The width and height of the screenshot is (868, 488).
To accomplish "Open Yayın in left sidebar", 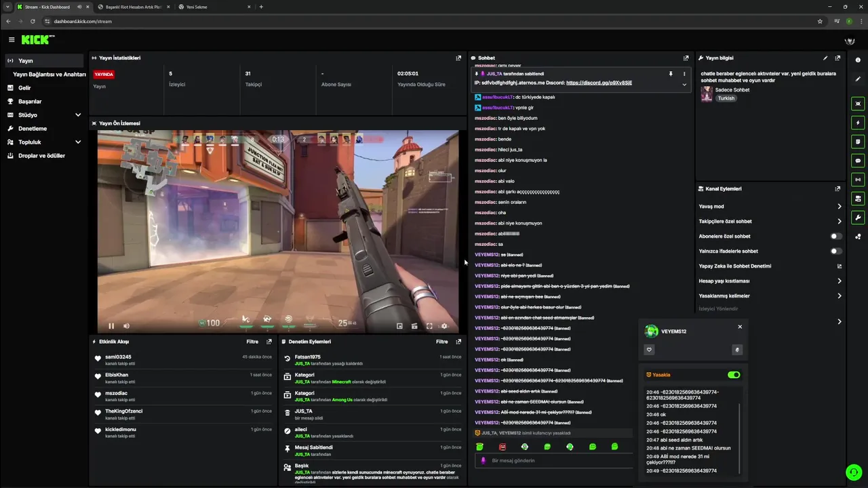I will pyautogui.click(x=45, y=60).
